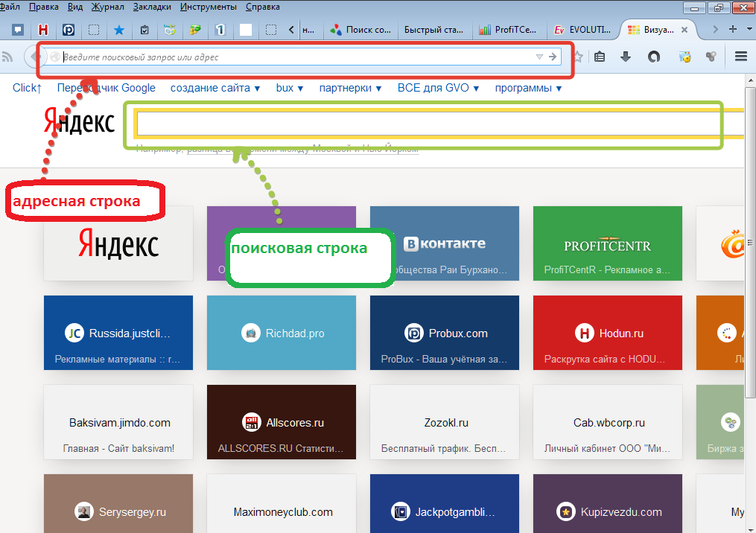Open the Russida.justcli... tile
756x533 pixels.
[x=118, y=333]
